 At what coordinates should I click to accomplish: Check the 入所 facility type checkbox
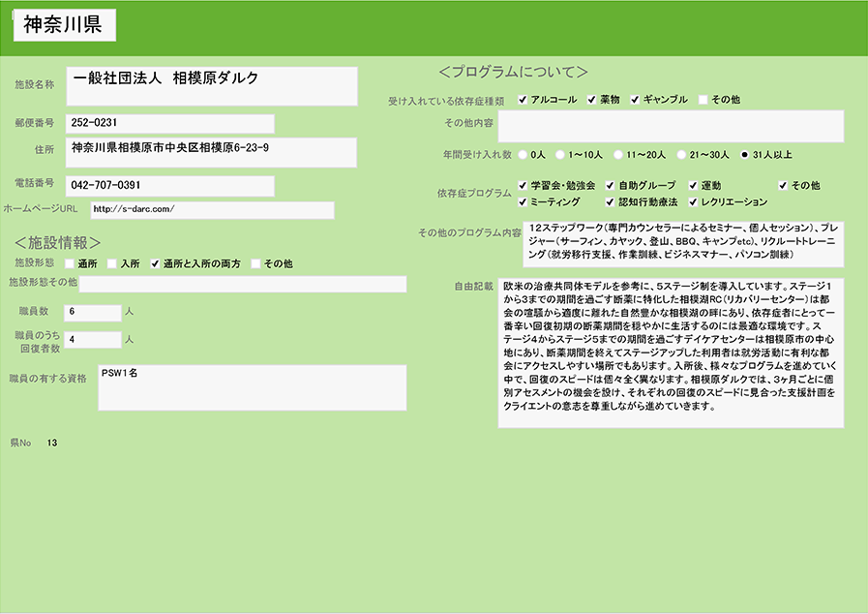[x=112, y=263]
